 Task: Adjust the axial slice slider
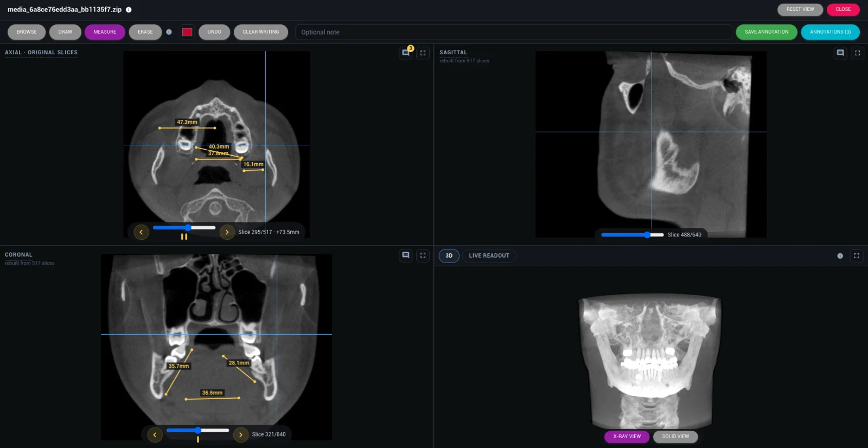(184, 228)
